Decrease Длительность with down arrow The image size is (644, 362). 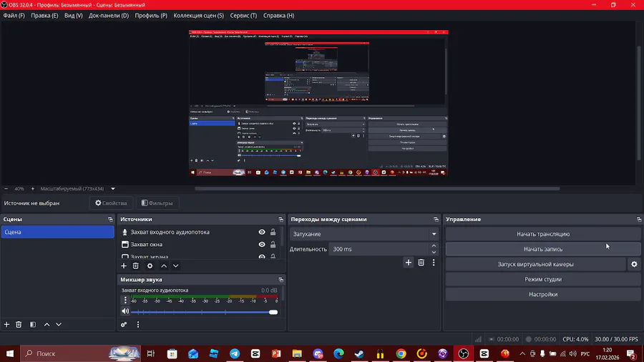click(434, 253)
